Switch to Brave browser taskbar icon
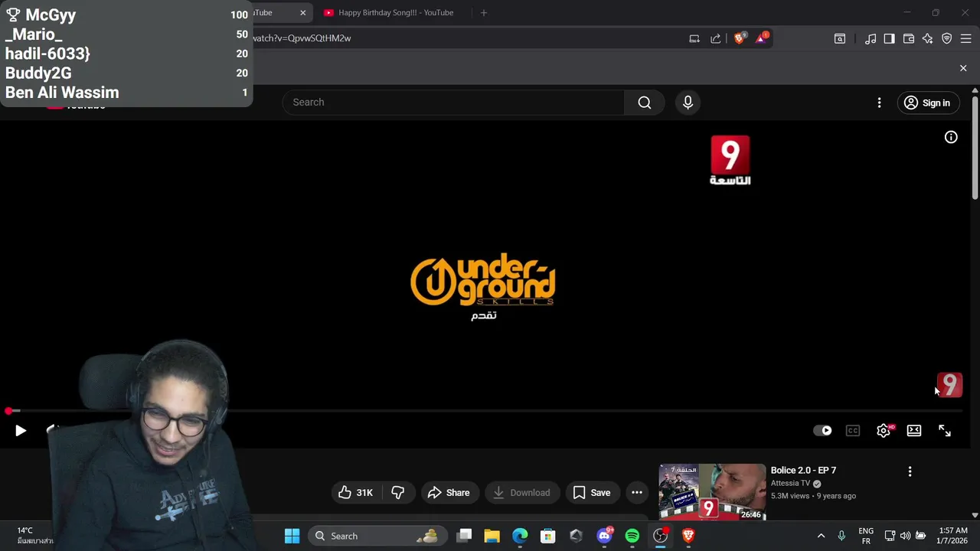Image resolution: width=980 pixels, height=551 pixels. (x=688, y=536)
